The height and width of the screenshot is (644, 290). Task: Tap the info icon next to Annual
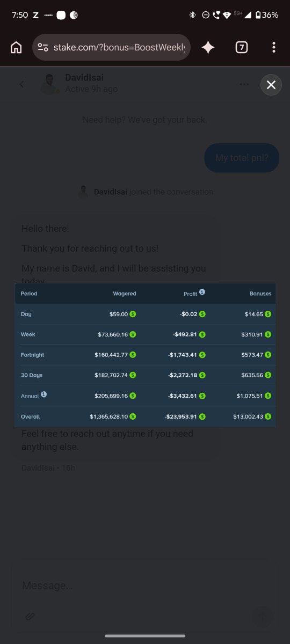pos(44,394)
